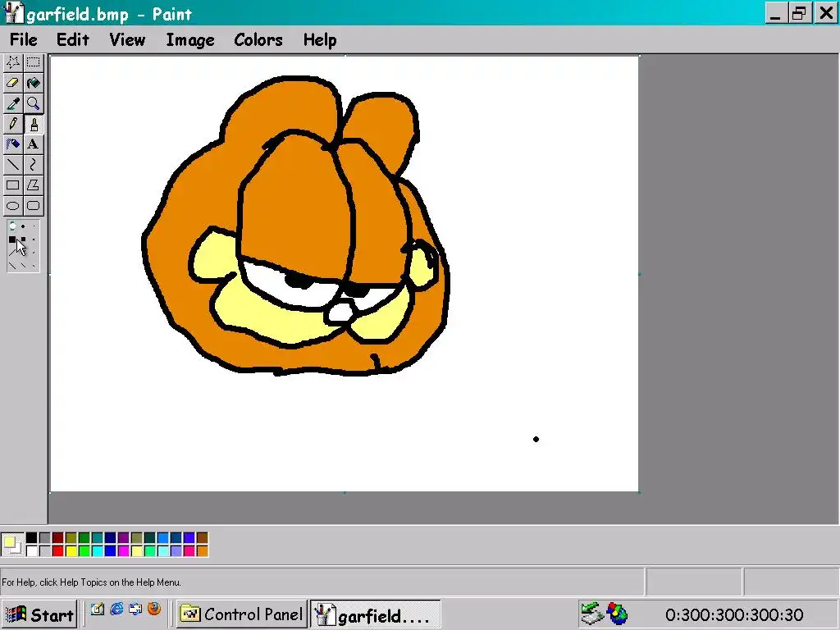Screen dimensions: 840x630
Task: Open the Image menu
Action: [x=190, y=39]
